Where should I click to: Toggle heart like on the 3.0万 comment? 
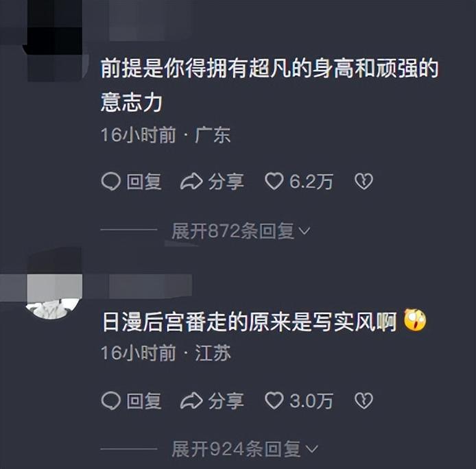(x=274, y=400)
